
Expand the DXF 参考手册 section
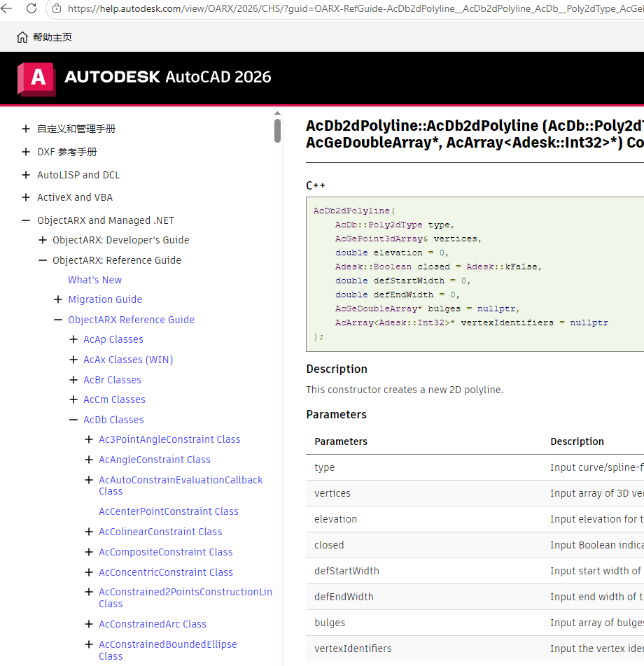[26, 152]
